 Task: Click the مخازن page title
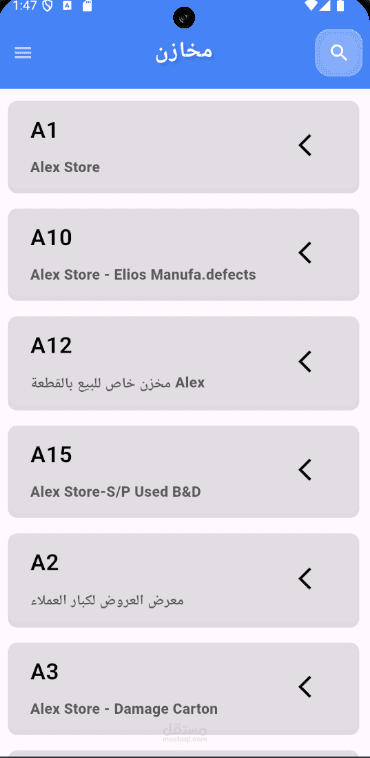(x=184, y=52)
